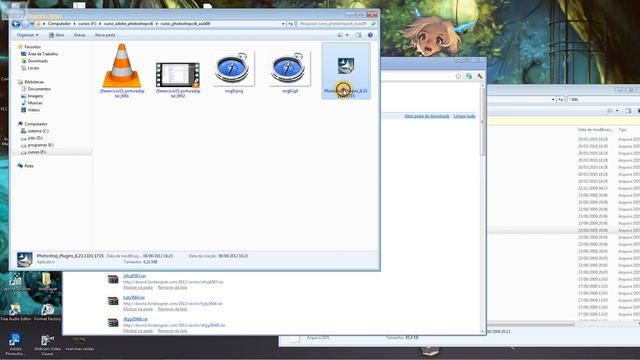Open manchas verdes desktop item

point(80,343)
